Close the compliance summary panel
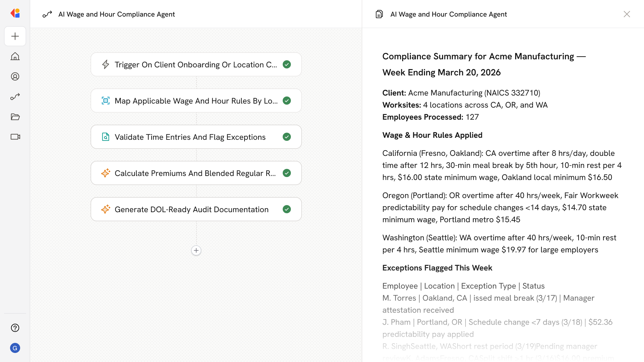Image resolution: width=644 pixels, height=362 pixels. pyautogui.click(x=627, y=14)
